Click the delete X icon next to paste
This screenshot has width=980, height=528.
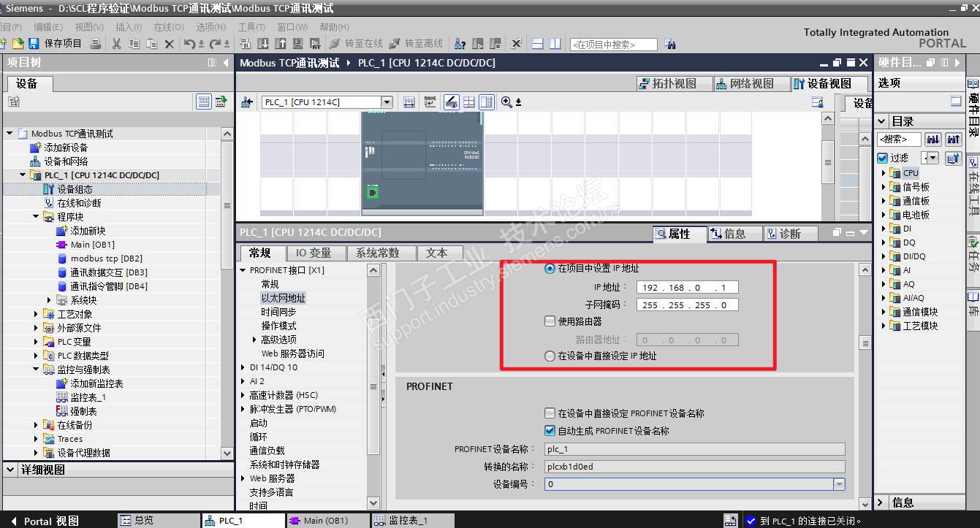coord(170,44)
